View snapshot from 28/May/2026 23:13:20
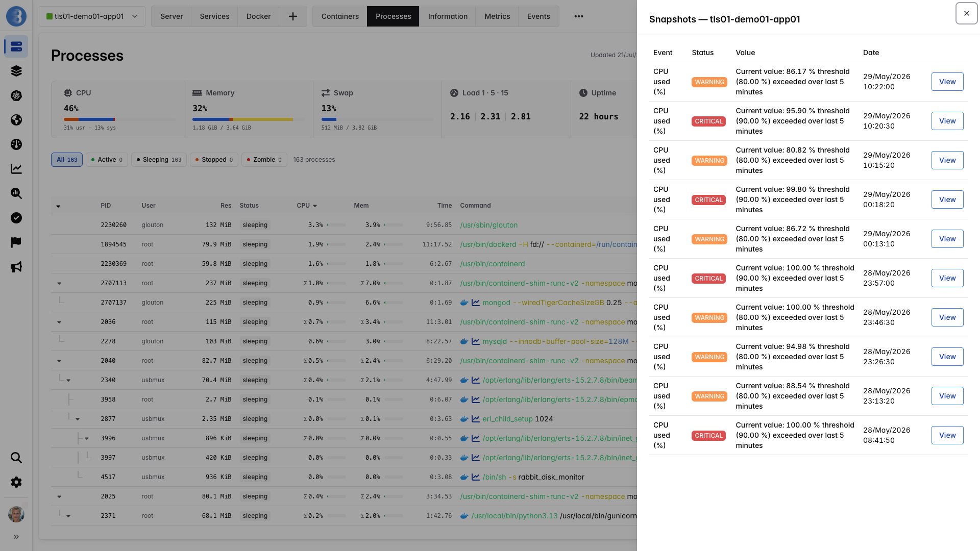 click(947, 396)
